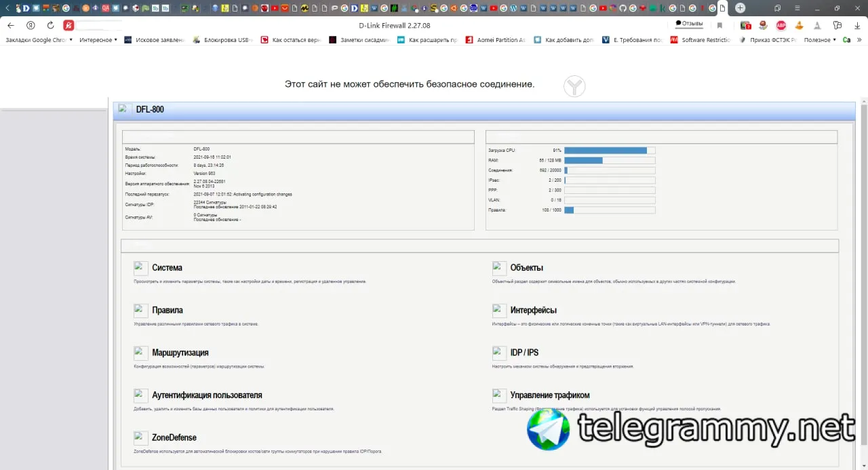Open the IDP / IPS heading link
Viewport: 868px width, 470px height.
pos(524,353)
